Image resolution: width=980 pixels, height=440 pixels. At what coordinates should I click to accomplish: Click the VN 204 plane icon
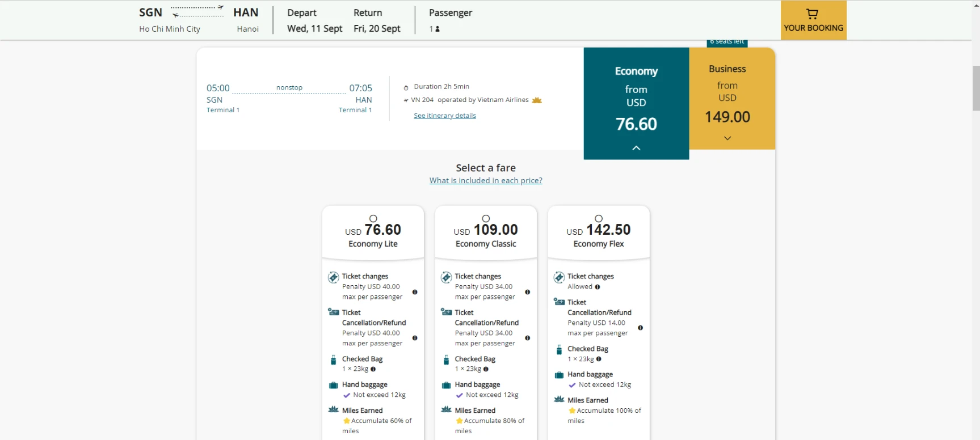[x=406, y=100]
